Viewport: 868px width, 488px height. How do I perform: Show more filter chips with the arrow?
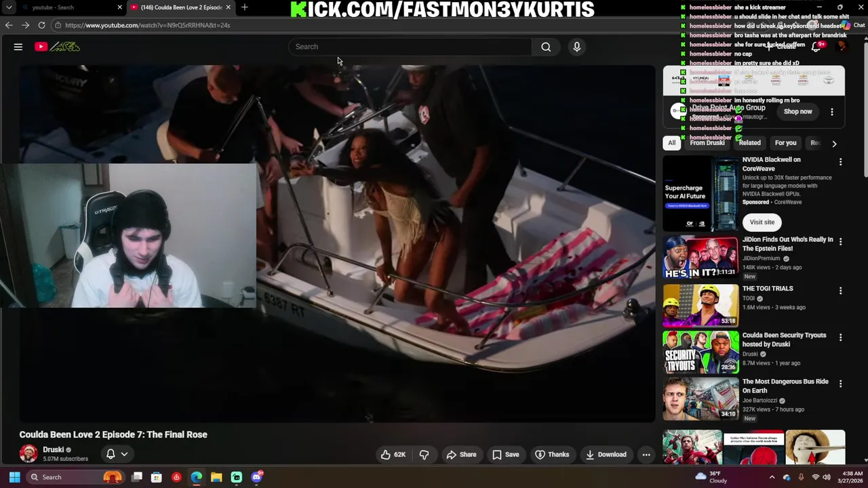click(834, 144)
